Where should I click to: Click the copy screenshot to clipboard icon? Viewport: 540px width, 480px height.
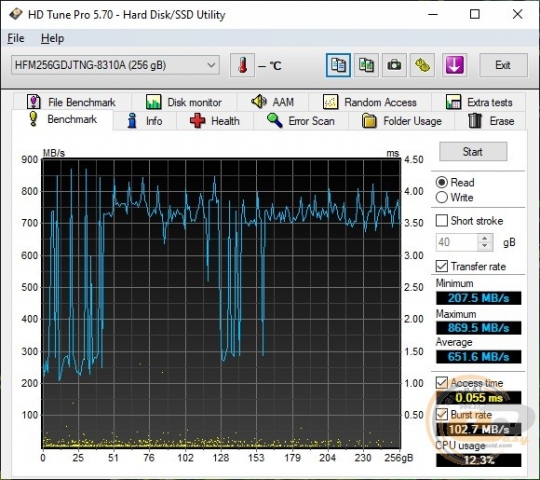tap(366, 65)
